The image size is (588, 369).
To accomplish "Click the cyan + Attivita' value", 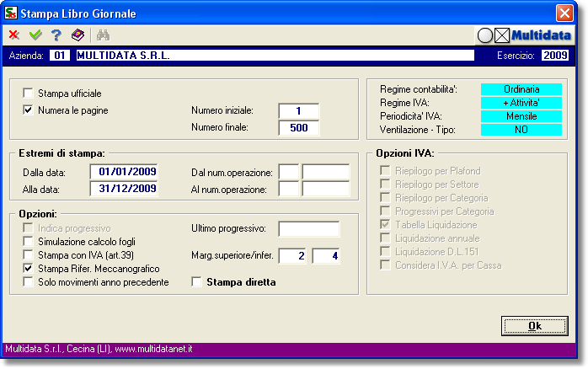I will 521,103.
